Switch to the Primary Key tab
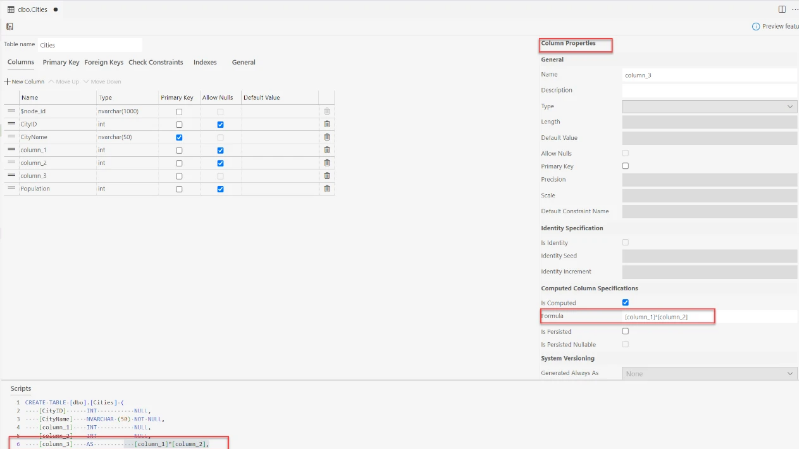This screenshot has width=799, height=449. click(61, 62)
